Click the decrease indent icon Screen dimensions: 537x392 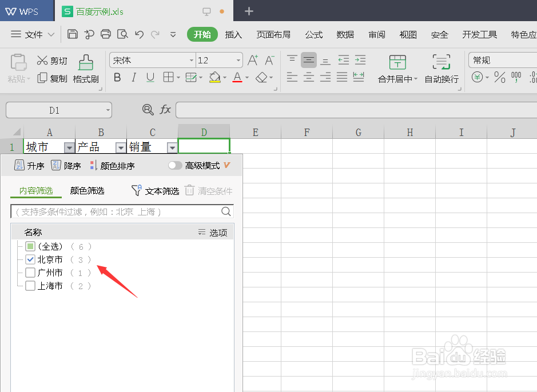[x=343, y=60]
